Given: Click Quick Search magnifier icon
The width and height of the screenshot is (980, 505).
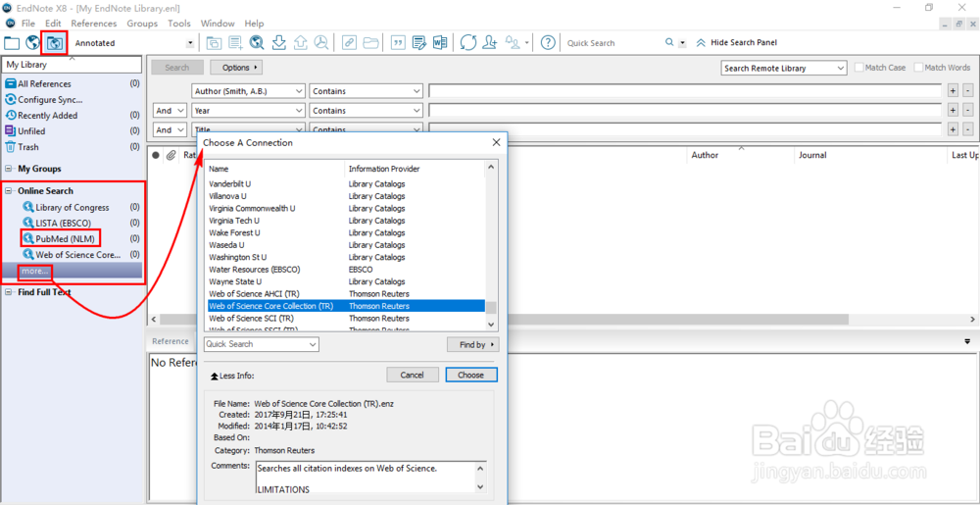Looking at the screenshot, I should [x=669, y=42].
